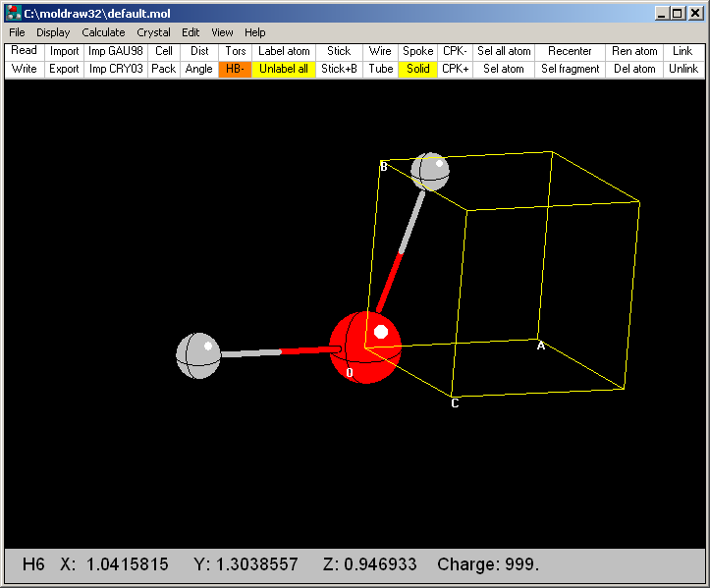Toggle the highlighted Solid rendering button
The height and width of the screenshot is (588, 710).
click(418, 69)
